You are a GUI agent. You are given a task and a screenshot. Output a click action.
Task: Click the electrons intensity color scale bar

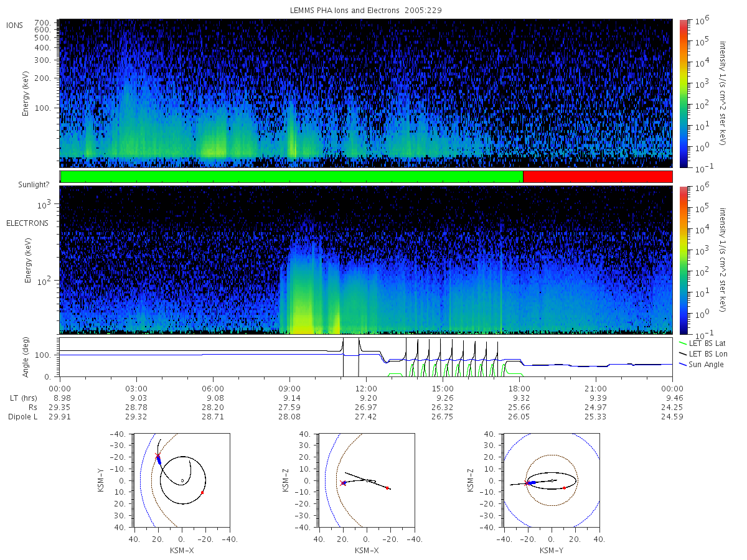click(x=683, y=259)
